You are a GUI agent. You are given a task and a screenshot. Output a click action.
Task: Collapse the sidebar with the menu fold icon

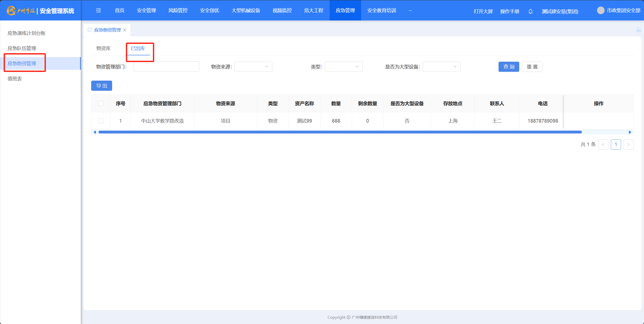click(x=98, y=10)
